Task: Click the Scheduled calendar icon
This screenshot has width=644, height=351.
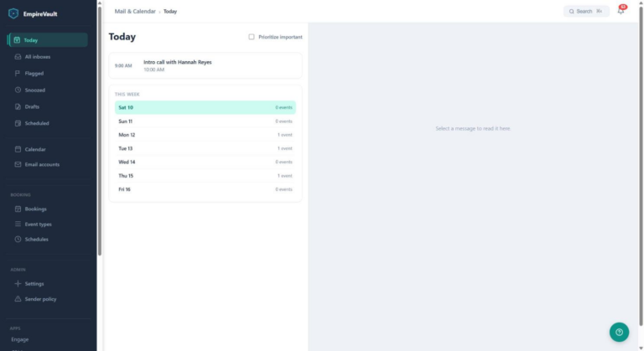Action: (x=18, y=123)
